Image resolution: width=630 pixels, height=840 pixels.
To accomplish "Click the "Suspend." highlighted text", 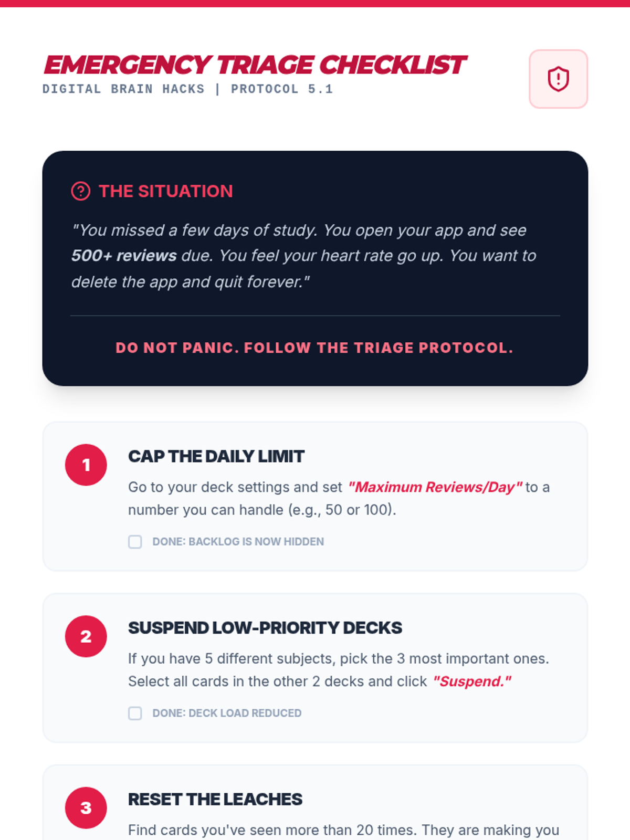I will [x=471, y=681].
